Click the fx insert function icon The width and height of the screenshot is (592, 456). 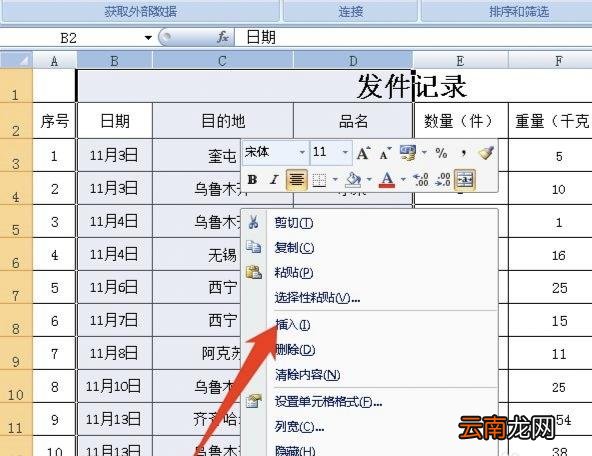[x=223, y=37]
